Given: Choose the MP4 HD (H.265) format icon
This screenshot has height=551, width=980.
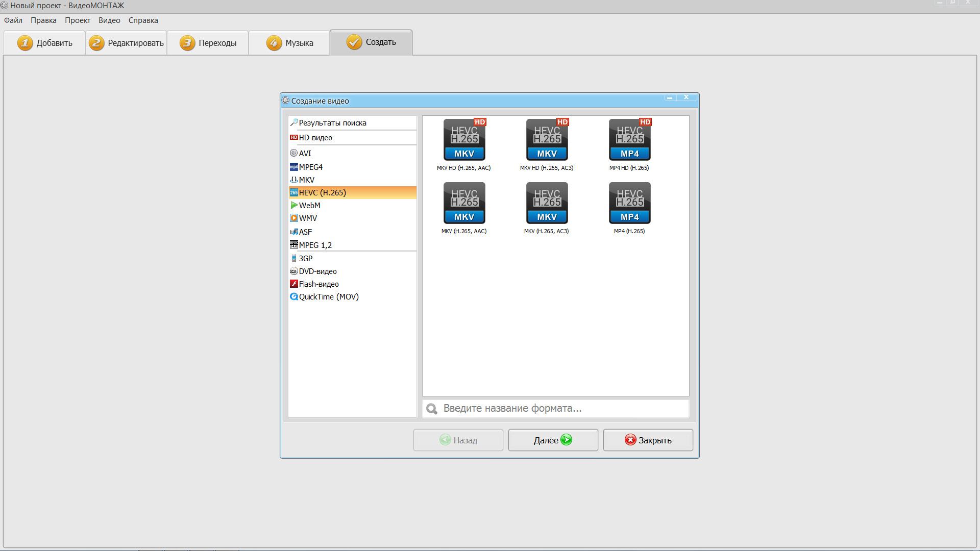Looking at the screenshot, I should pos(630,140).
